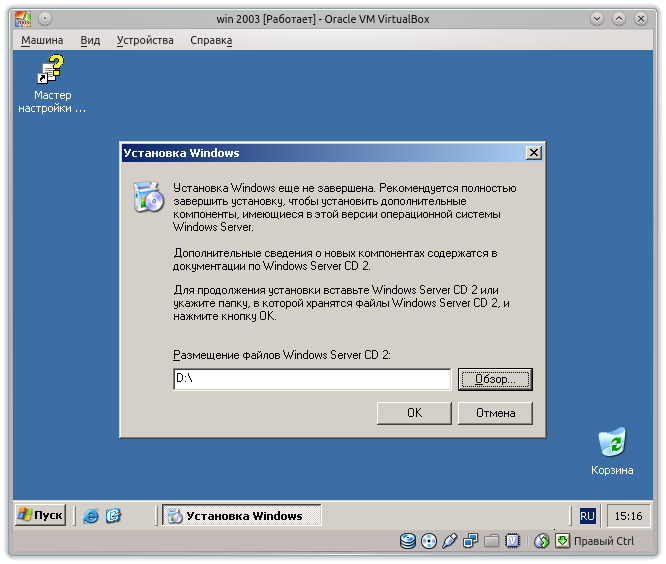Click the Windows Server CD 2 path field
666x564 pixels.
(312, 379)
